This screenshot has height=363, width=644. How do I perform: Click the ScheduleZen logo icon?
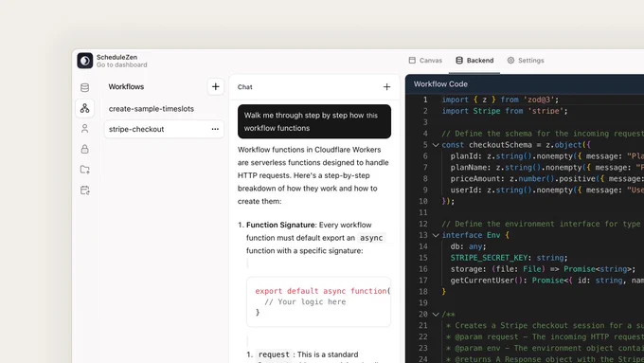85,61
